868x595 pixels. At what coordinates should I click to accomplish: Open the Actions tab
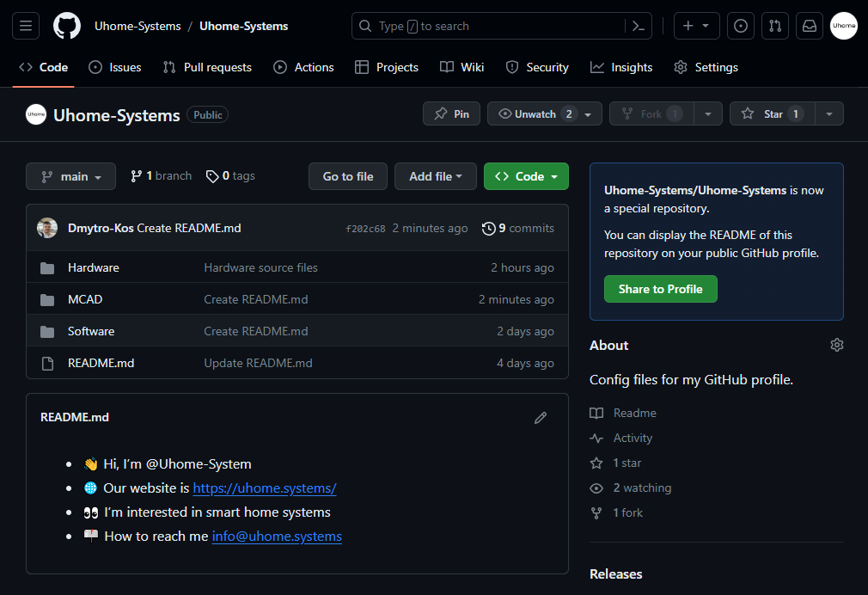click(304, 67)
